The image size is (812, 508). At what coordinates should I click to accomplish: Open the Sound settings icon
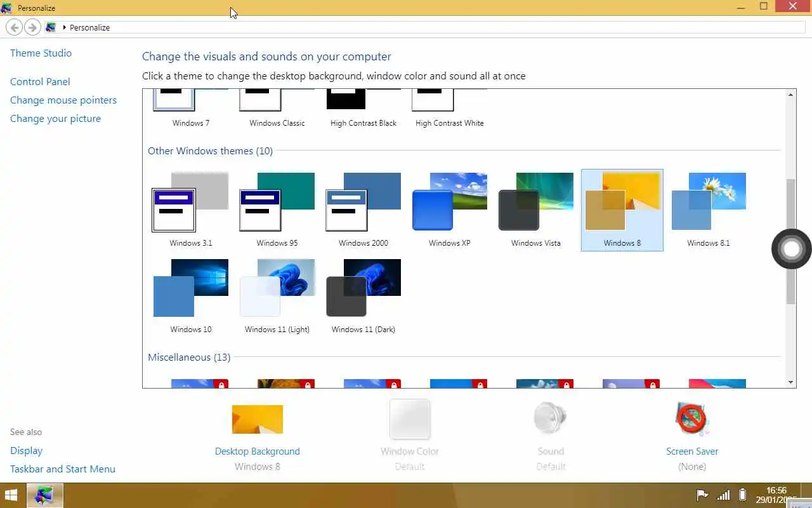pos(551,419)
